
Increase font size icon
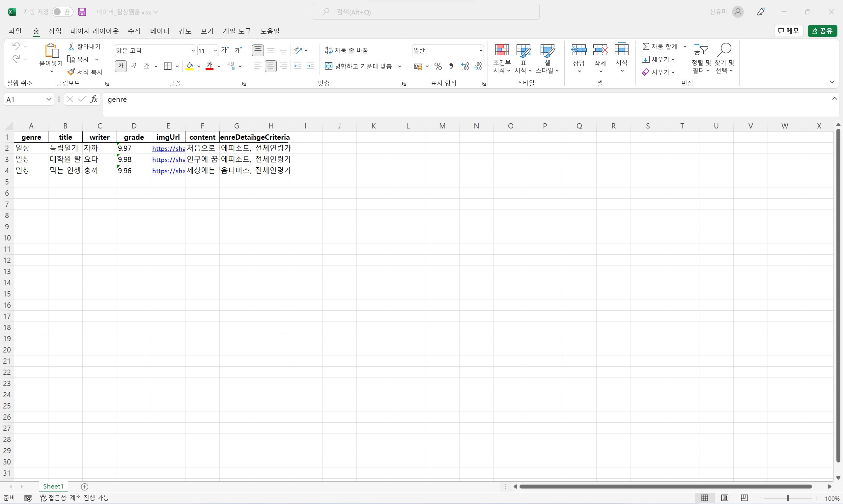click(x=225, y=50)
